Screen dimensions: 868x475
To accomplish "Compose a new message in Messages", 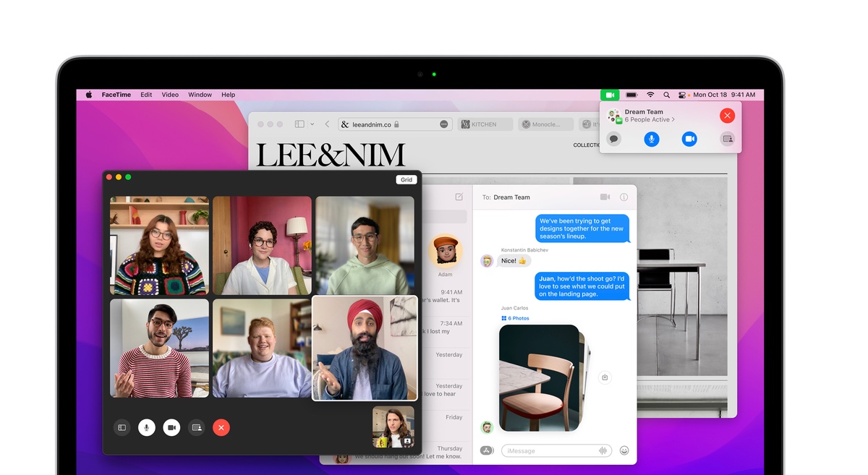I will click(x=459, y=197).
